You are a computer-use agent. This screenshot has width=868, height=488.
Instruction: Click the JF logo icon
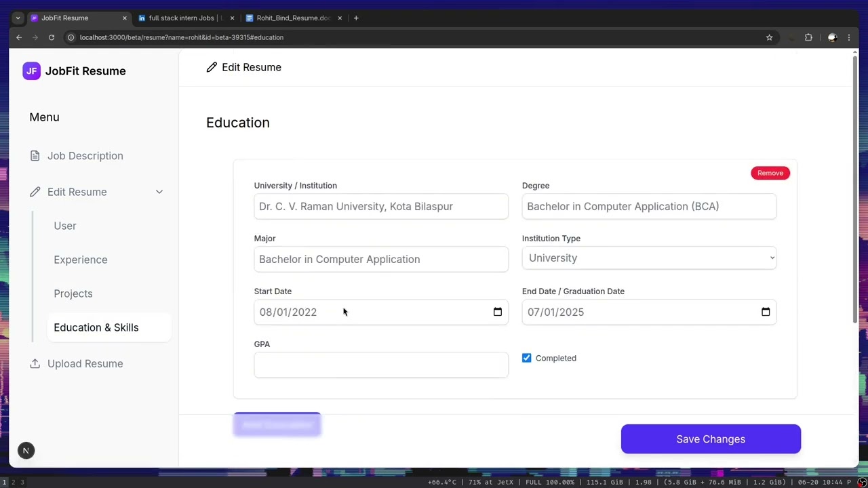[x=31, y=71]
